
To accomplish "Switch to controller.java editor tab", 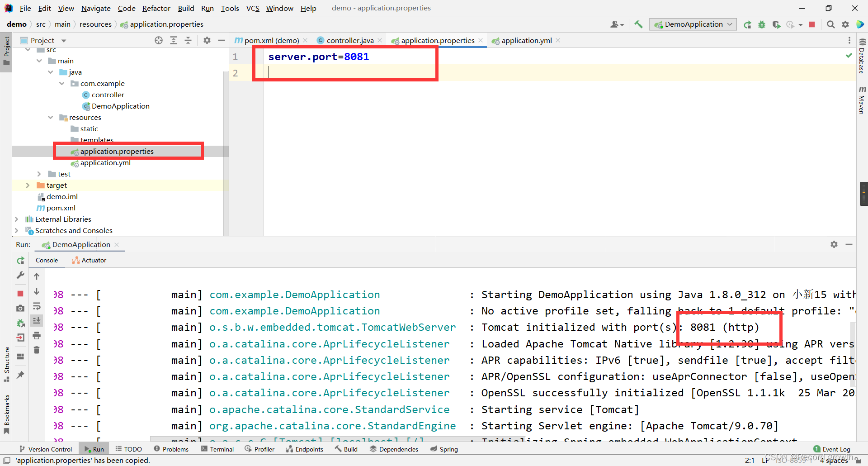I will click(349, 40).
